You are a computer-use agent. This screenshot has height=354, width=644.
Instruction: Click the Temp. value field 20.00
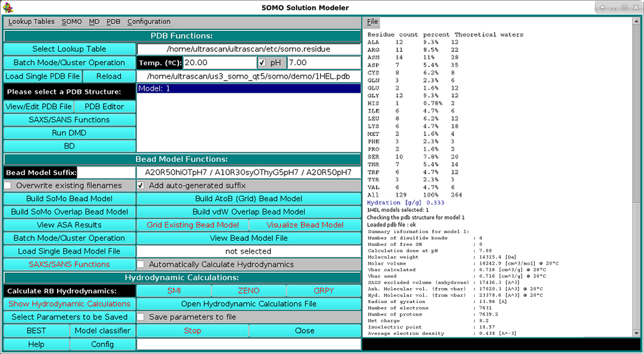pyautogui.click(x=220, y=63)
